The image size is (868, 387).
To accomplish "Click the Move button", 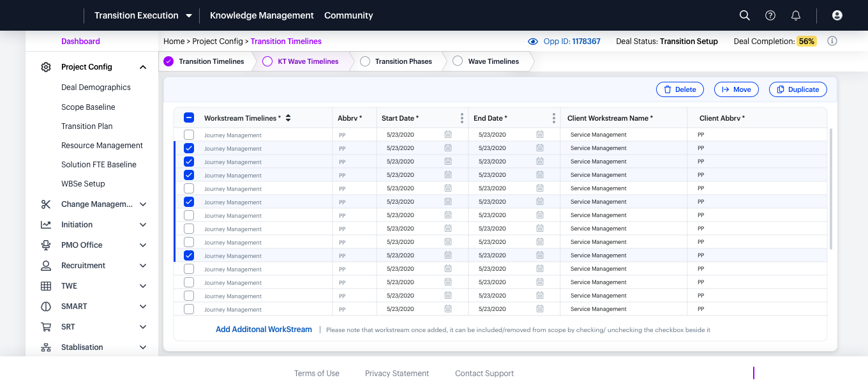I will click(737, 89).
